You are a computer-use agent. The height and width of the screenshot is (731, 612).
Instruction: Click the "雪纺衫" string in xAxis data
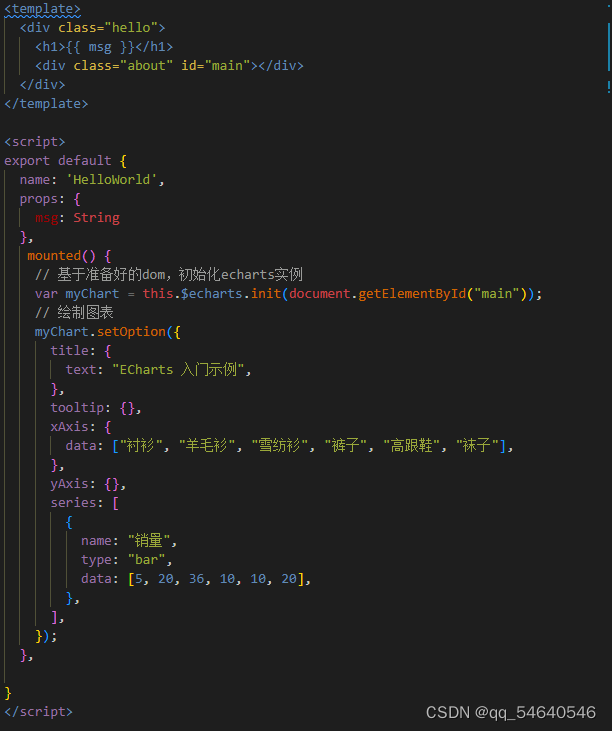pos(280,446)
